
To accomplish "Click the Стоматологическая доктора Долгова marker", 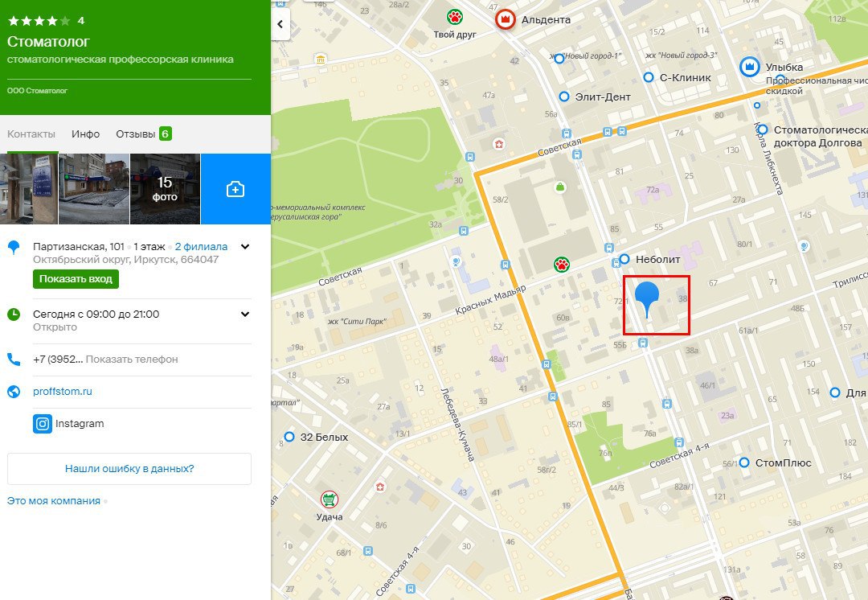I will (x=763, y=129).
